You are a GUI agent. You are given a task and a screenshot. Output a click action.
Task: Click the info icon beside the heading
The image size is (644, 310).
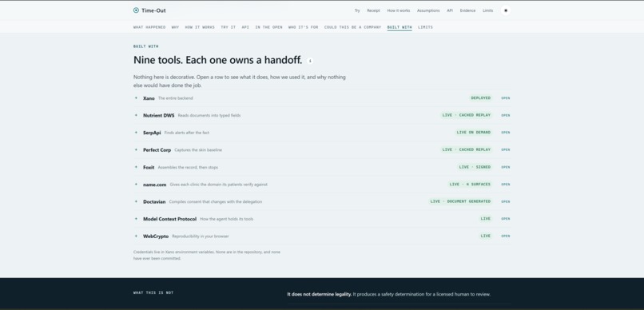coord(310,61)
